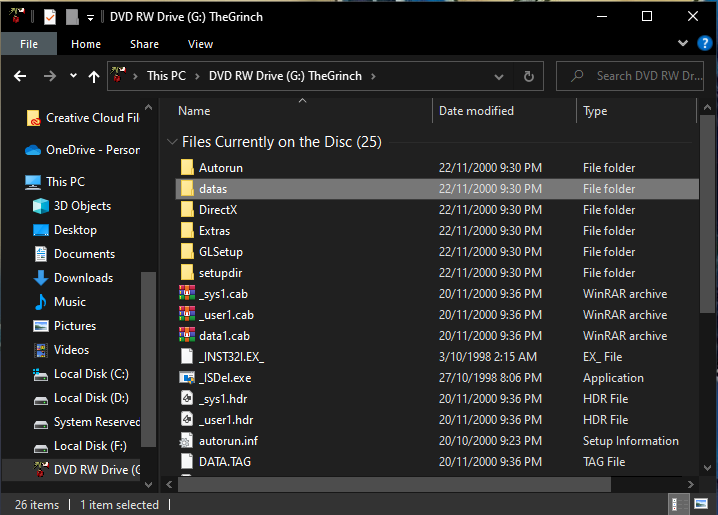
Task: Open the File menu tab
Action: pos(29,44)
